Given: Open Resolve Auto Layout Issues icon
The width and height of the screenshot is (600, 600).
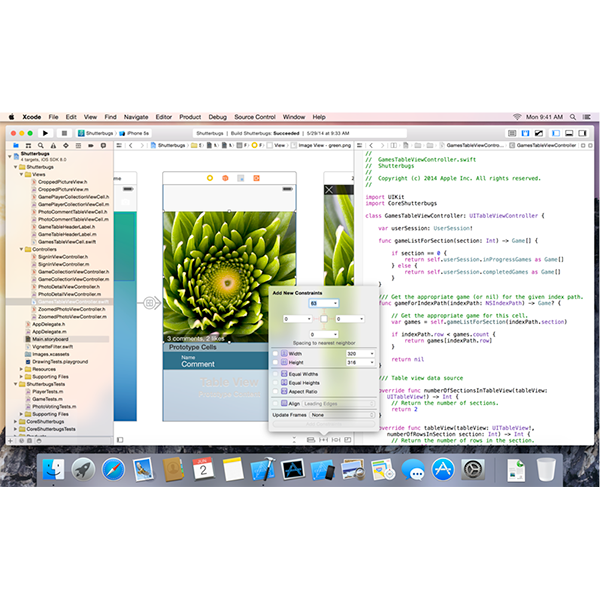Looking at the screenshot, I should [x=336, y=439].
